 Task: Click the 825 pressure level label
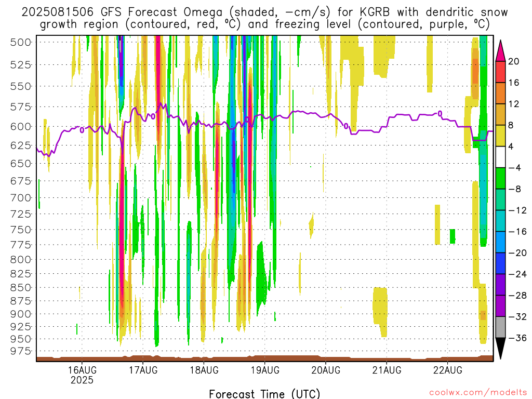click(21, 273)
